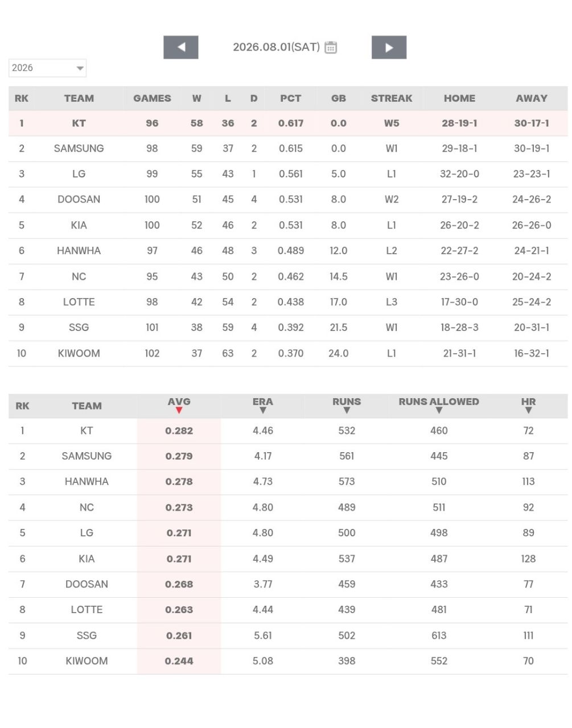The image size is (572, 728).
Task: Sort by RUNS ALLOWED arrow
Action: [x=439, y=410]
